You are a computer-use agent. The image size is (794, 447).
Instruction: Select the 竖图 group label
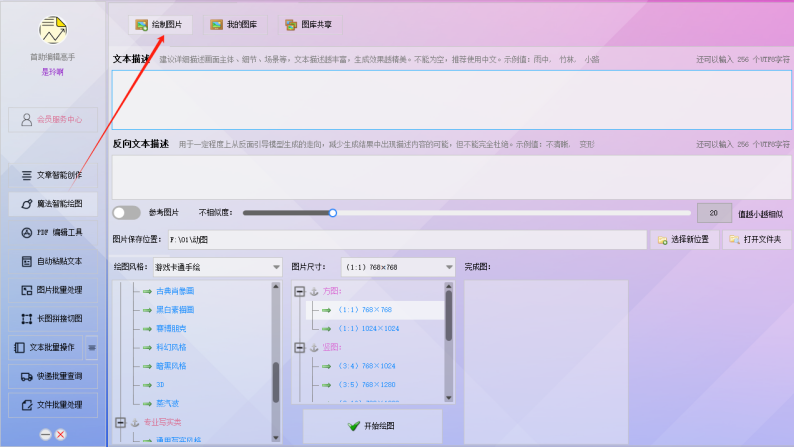pos(332,347)
